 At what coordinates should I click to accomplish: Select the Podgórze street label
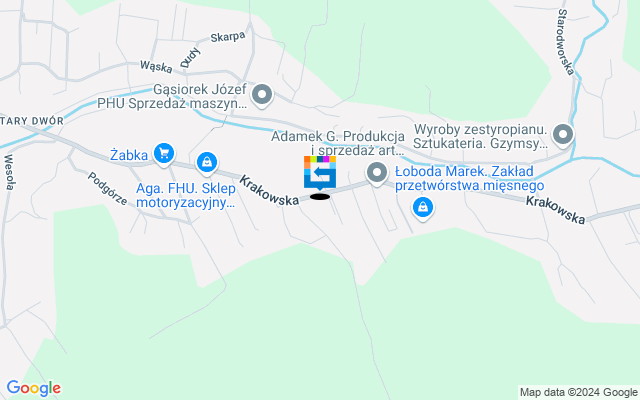[108, 188]
